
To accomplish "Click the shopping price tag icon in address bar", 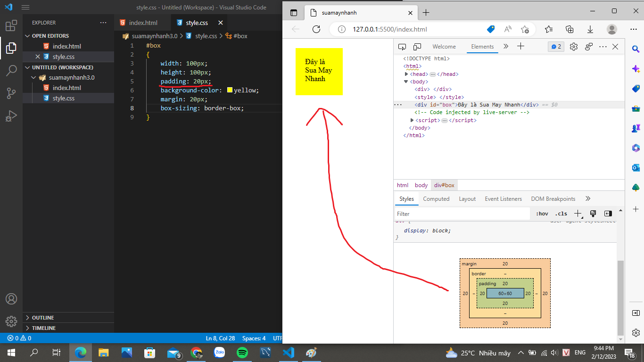I will point(491,29).
